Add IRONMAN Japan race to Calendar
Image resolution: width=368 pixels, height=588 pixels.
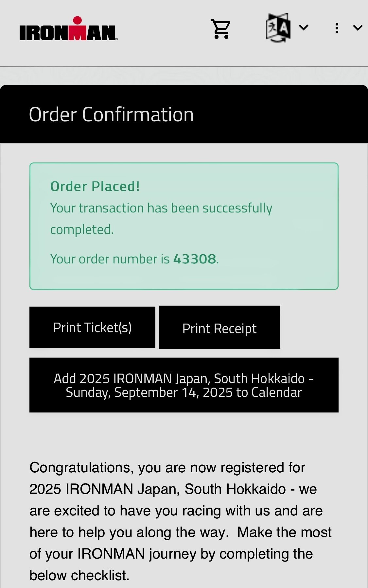pyautogui.click(x=184, y=385)
